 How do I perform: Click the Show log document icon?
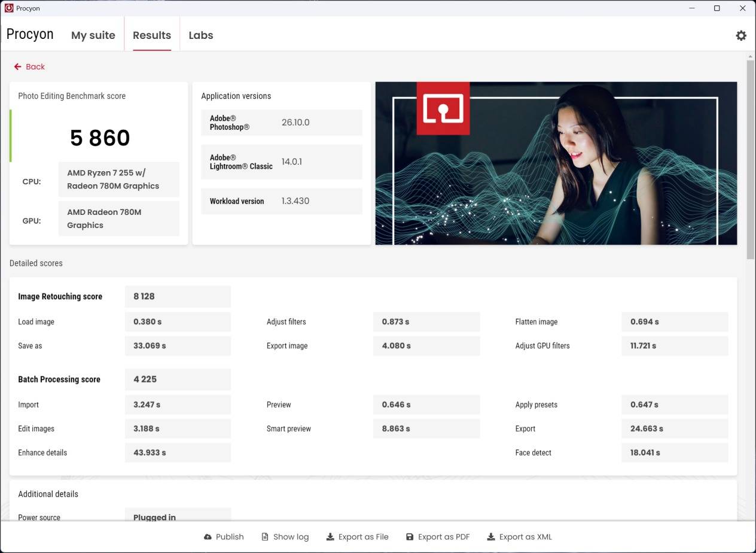tap(265, 537)
